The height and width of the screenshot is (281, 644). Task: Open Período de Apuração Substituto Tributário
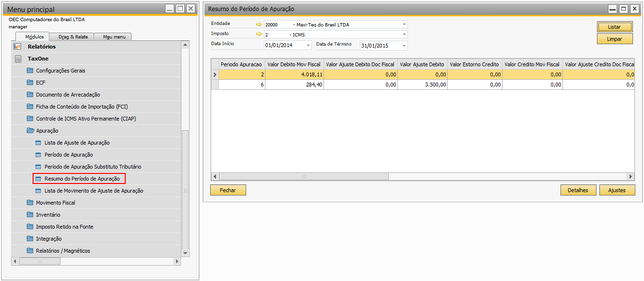pyautogui.click(x=93, y=167)
